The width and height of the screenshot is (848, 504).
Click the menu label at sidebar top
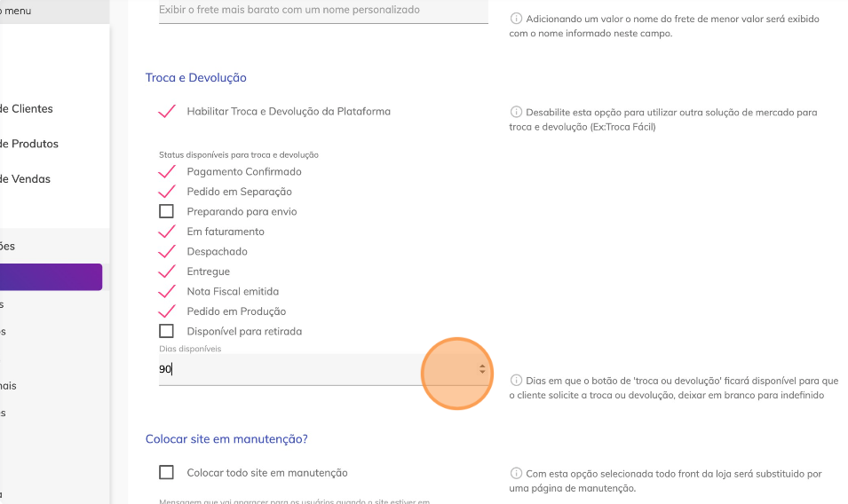(16, 11)
